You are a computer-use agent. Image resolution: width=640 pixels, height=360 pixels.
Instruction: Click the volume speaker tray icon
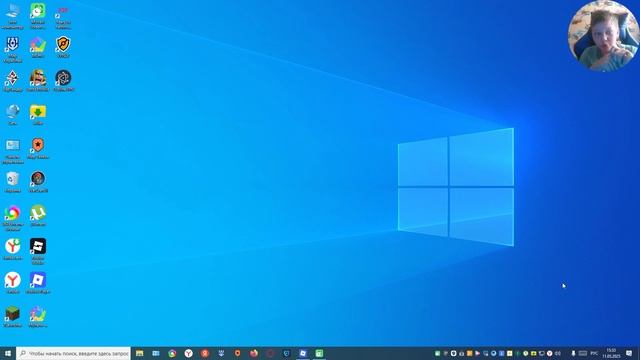coord(558,353)
